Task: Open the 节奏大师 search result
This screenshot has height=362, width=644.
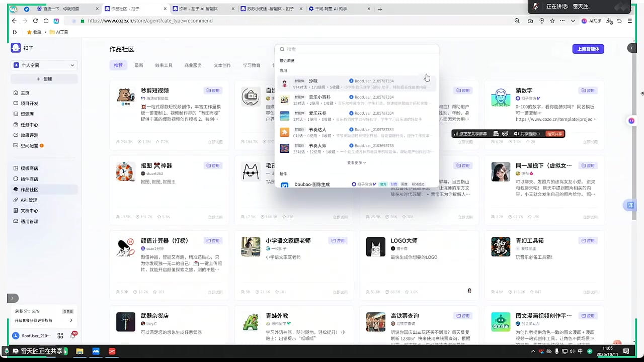Action: [x=357, y=148]
